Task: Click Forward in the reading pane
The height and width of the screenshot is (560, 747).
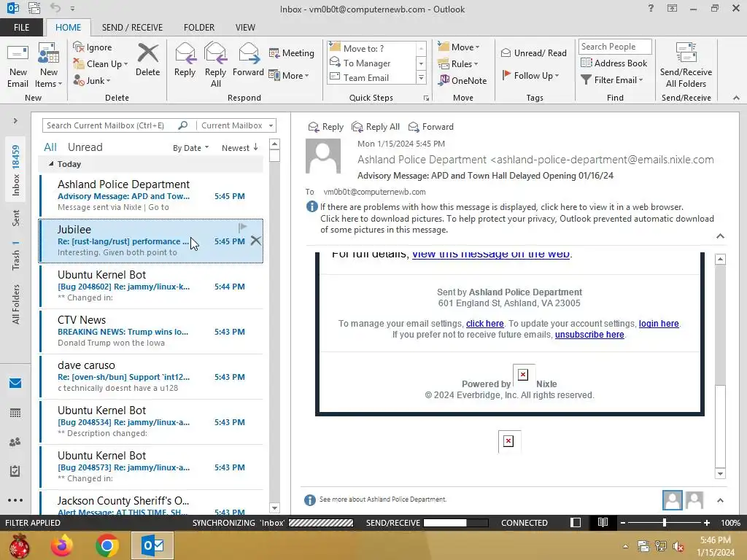Action: click(x=430, y=127)
